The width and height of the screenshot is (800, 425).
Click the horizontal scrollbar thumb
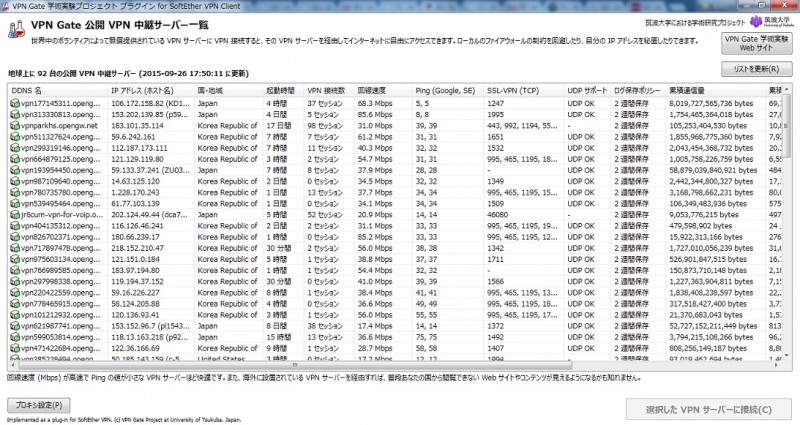295,365
